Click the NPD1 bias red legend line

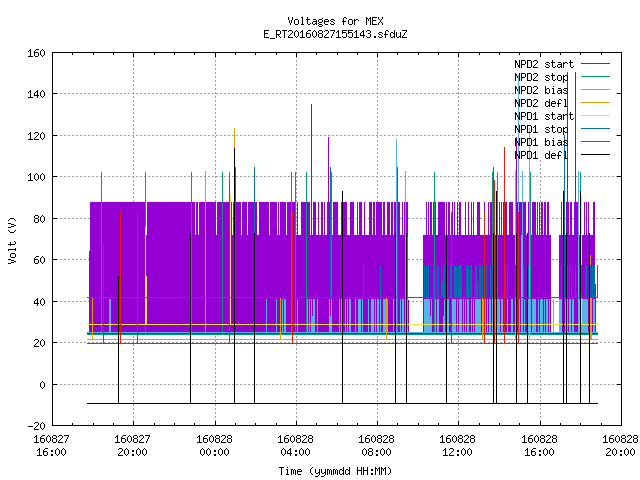point(595,142)
